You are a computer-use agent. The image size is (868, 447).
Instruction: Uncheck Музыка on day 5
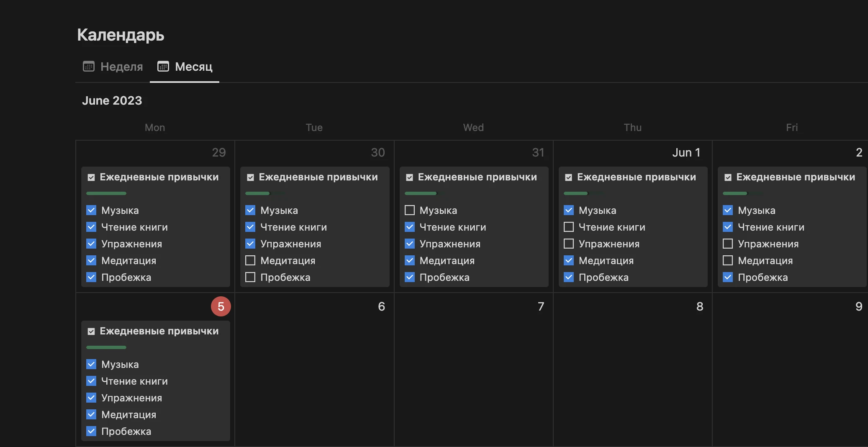click(x=91, y=364)
